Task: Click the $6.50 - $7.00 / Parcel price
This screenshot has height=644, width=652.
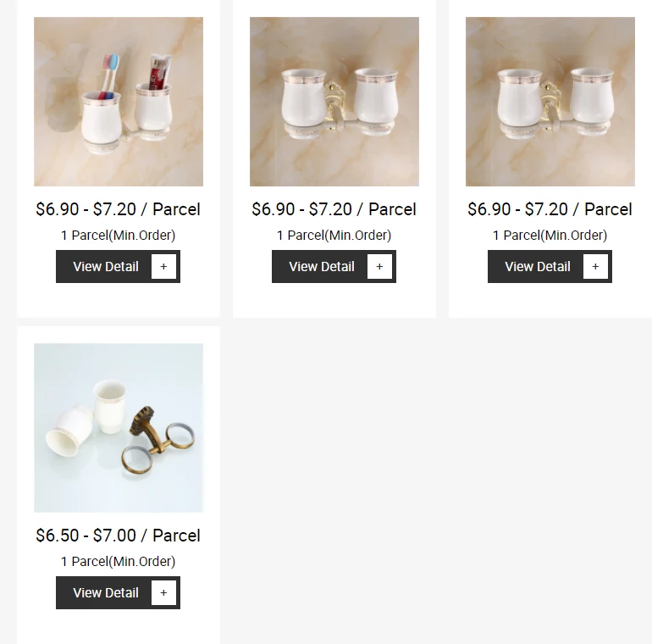Action: (118, 536)
